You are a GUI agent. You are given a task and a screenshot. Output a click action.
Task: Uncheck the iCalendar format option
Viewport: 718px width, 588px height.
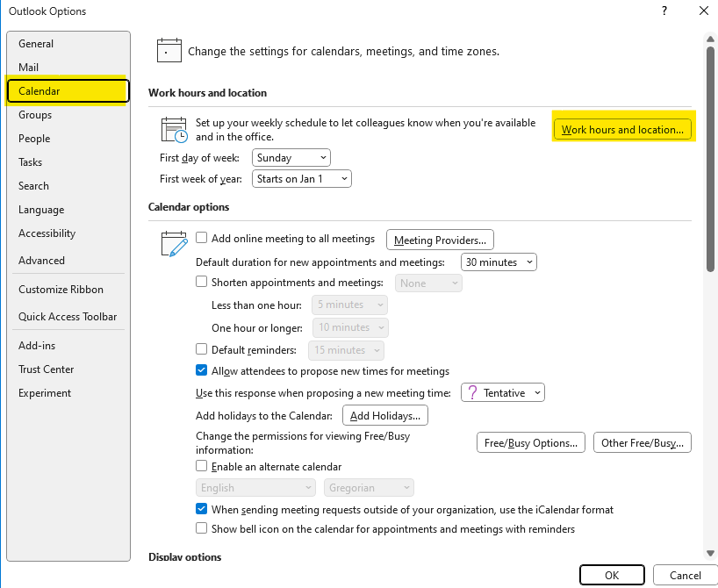pyautogui.click(x=202, y=509)
